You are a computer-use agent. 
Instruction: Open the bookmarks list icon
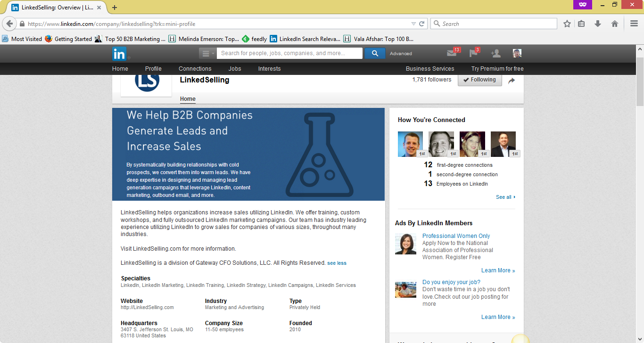[581, 24]
